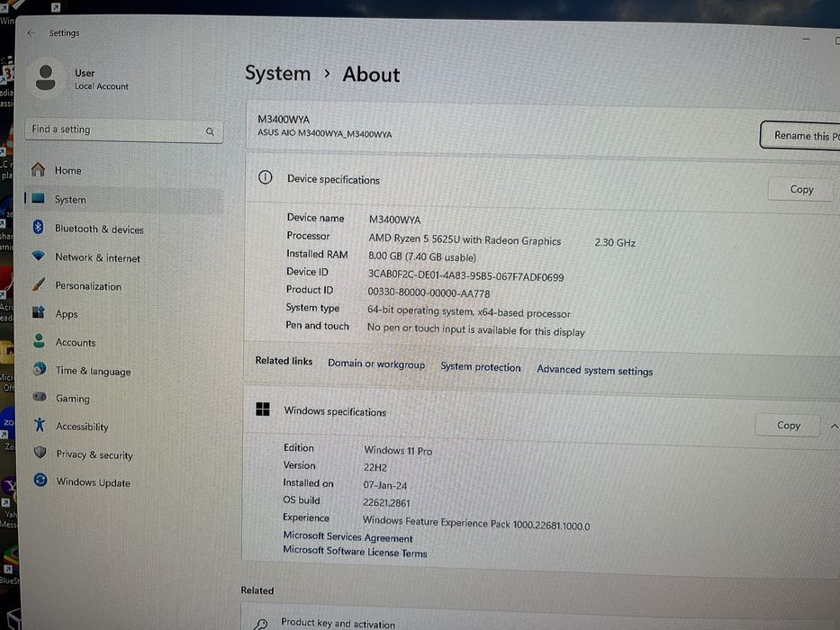The image size is (840, 630).
Task: Click the Gaming controller icon
Action: tap(40, 397)
